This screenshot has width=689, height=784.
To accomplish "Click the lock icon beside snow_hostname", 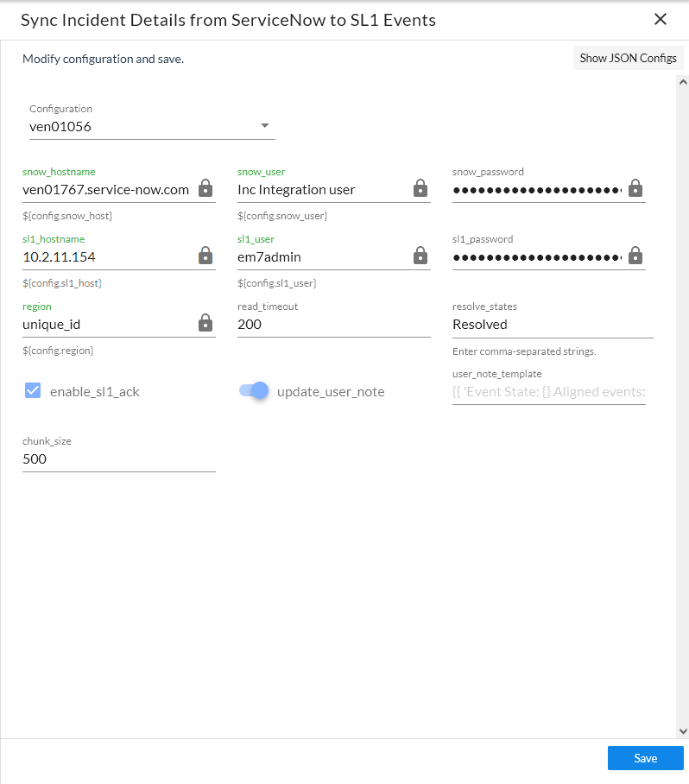I will point(205,188).
